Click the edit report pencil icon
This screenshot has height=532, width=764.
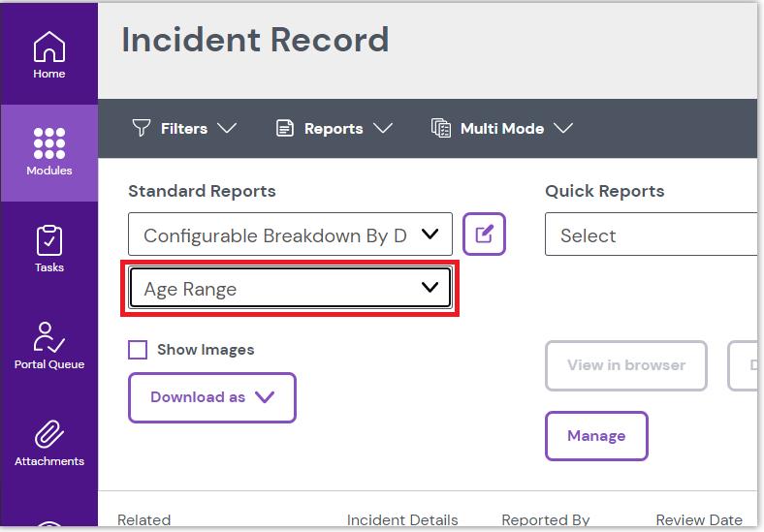[484, 234]
